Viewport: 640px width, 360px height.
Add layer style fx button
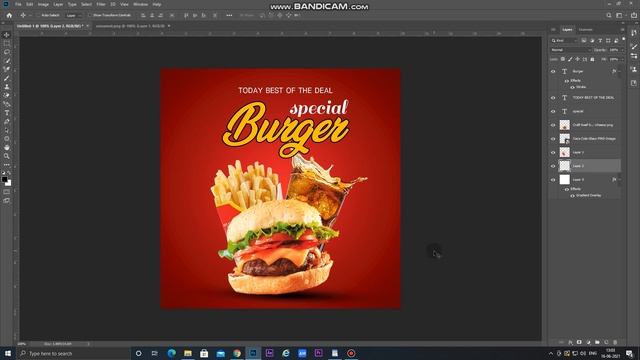pos(570,342)
